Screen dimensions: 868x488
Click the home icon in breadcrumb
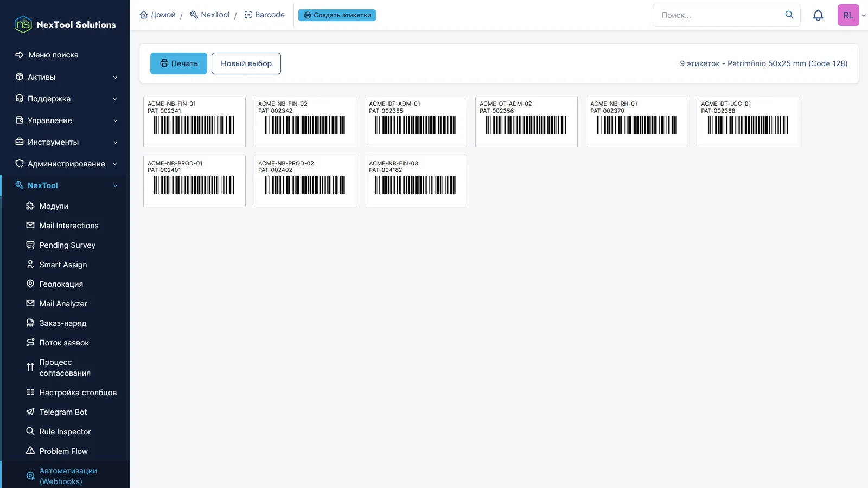(144, 15)
